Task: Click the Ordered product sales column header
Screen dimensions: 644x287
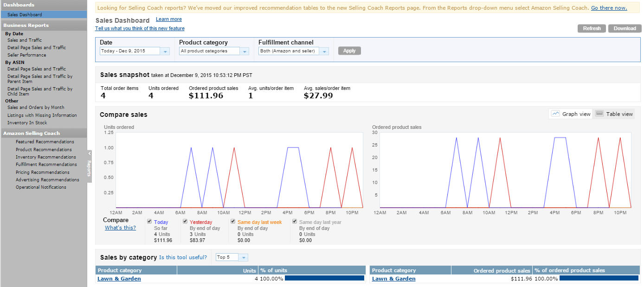Action: (x=492, y=270)
